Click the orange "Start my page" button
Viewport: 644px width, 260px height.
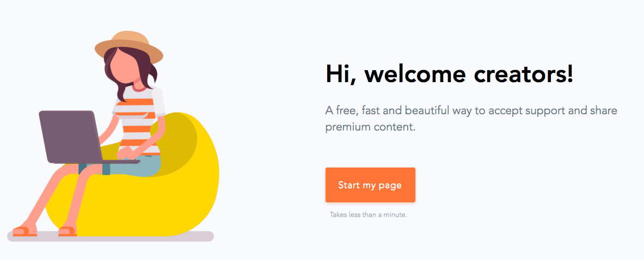pyautogui.click(x=370, y=185)
